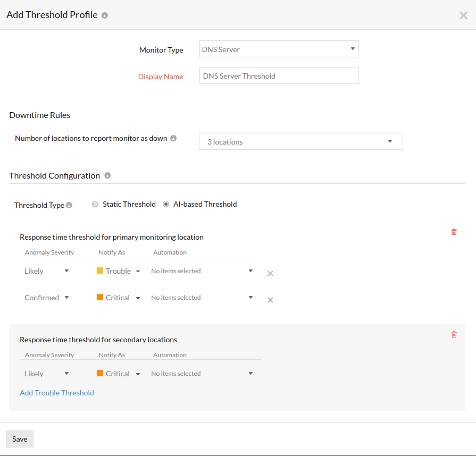Remove the Likely Trouble threshold row

coord(270,273)
